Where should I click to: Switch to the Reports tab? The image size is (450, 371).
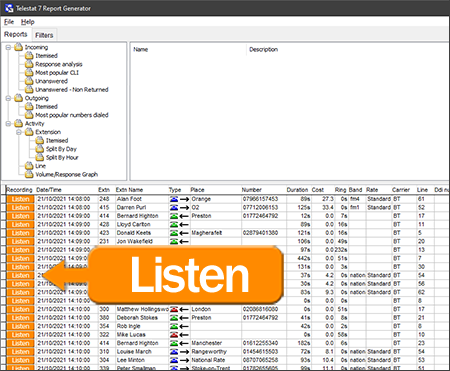(16, 34)
